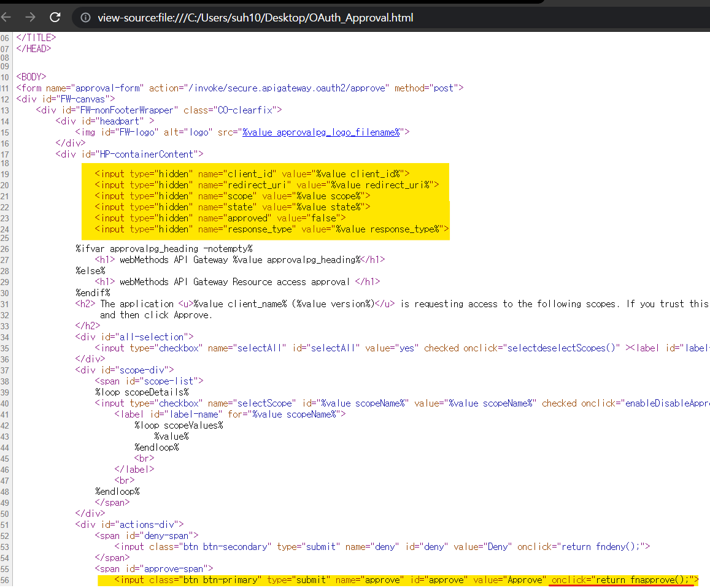
Task: Click the hidden scope input line
Action: 232,196
